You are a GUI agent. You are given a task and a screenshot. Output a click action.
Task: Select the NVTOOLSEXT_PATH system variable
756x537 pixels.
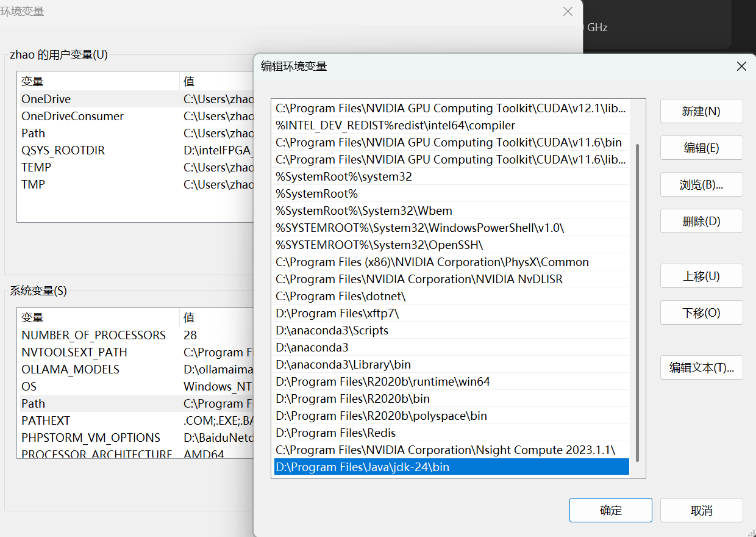click(135, 352)
